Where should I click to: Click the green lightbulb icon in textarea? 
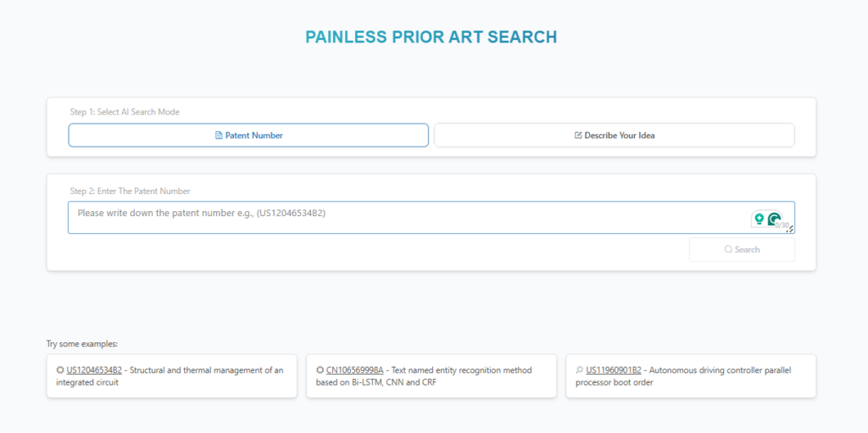[759, 219]
